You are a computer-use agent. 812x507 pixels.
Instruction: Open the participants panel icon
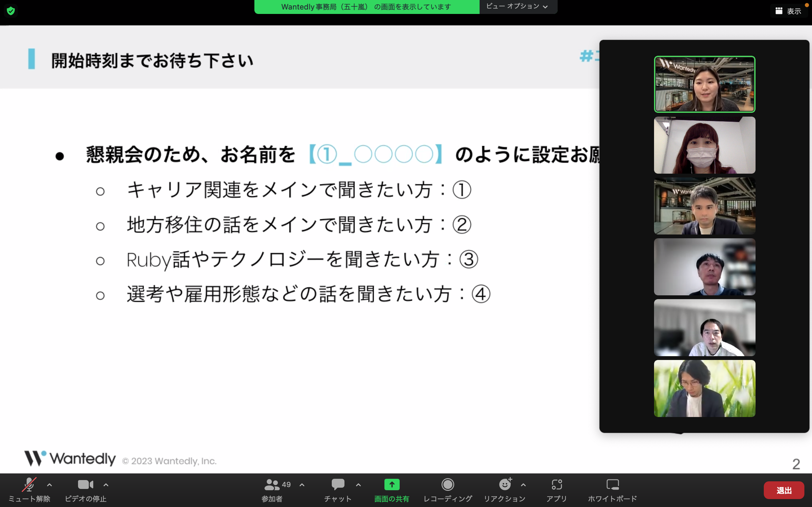pos(272,485)
